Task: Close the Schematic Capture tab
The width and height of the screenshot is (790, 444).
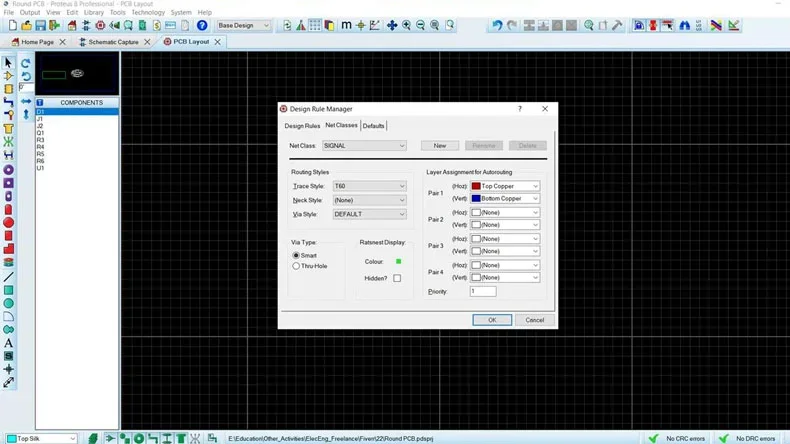Action: [147, 42]
